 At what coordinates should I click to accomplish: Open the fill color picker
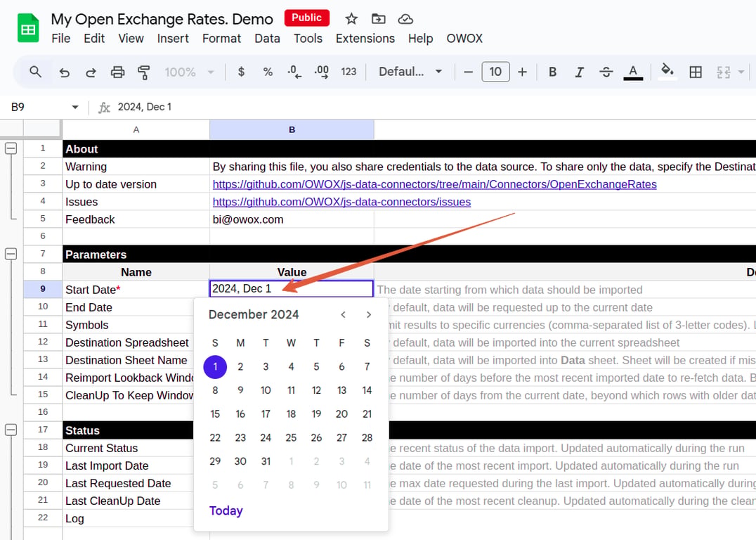(x=667, y=72)
